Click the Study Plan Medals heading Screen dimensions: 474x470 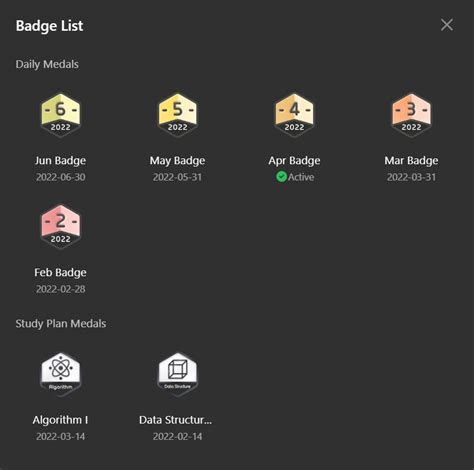(x=61, y=324)
